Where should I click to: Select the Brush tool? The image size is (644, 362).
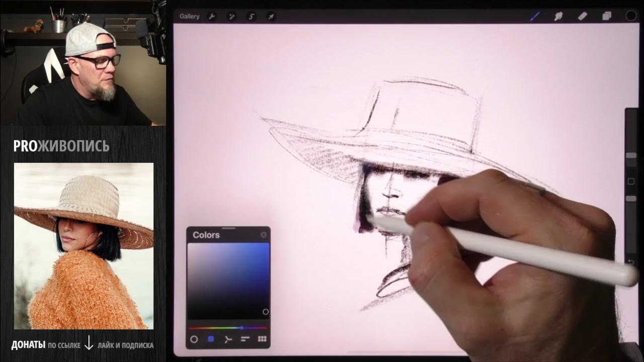534,16
